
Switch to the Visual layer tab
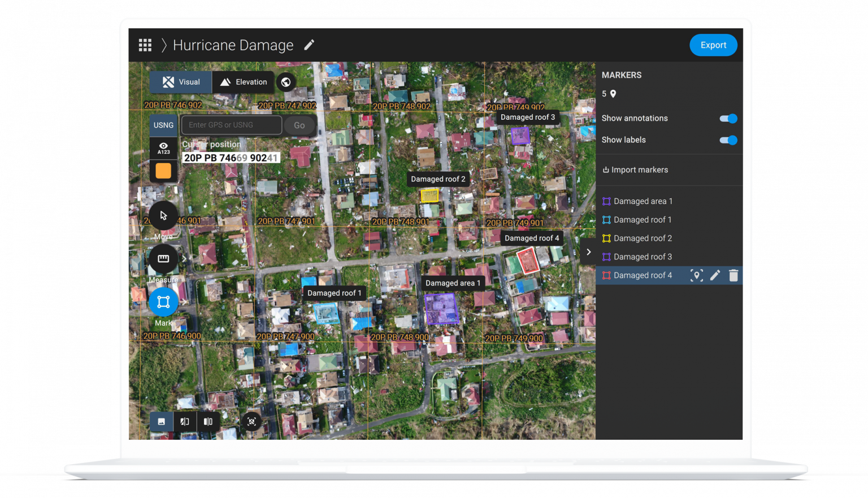[x=180, y=81]
